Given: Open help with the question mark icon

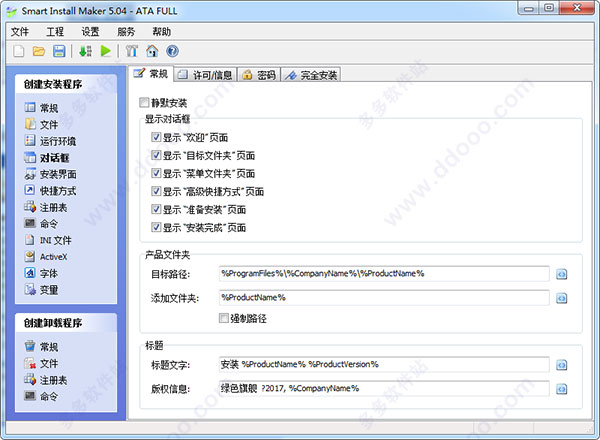Looking at the screenshot, I should [172, 51].
